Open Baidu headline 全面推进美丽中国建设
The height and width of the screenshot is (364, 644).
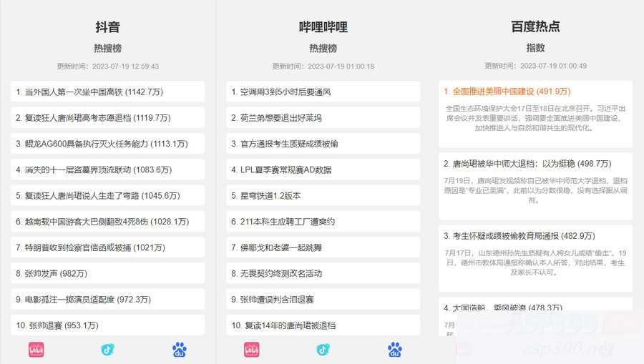pyautogui.click(x=507, y=92)
